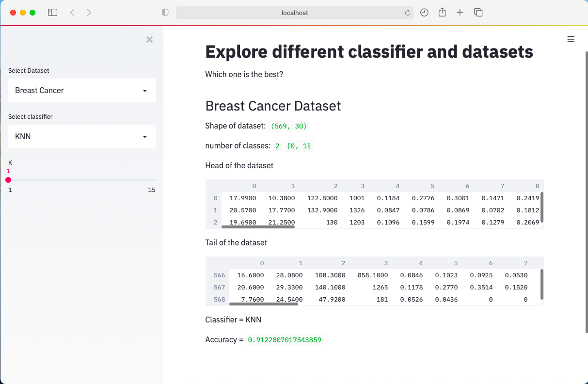Reload the localhost page
Screen dimensions: 588x384
[408, 12]
